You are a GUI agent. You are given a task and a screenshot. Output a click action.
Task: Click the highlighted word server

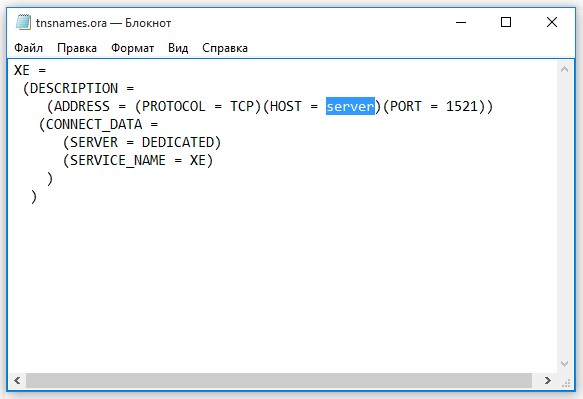tap(350, 106)
